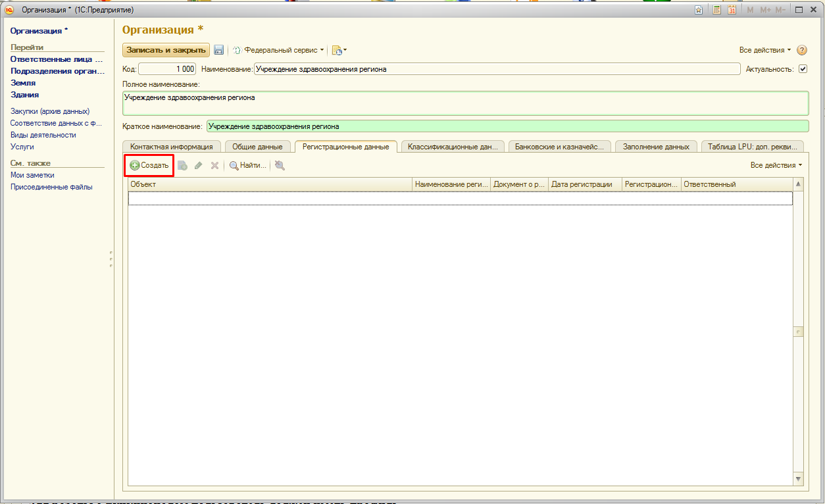Image resolution: width=825 pixels, height=504 pixels.
Task: Open the Общие данные tab
Action: 257,147
